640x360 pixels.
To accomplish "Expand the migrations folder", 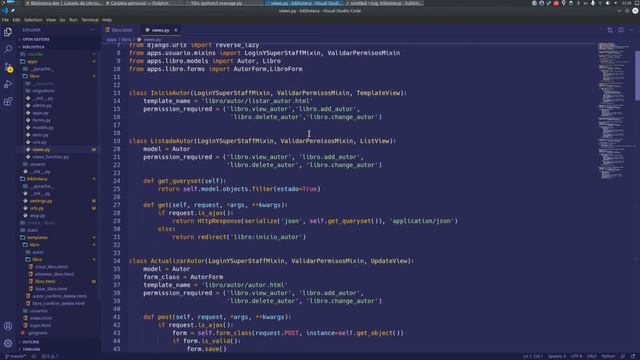I will [x=43, y=91].
